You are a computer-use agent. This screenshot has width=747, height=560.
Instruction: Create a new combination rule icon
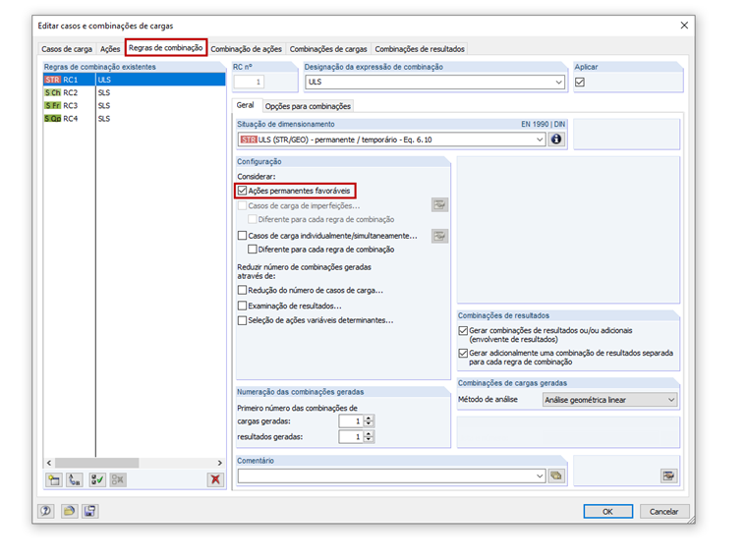(54, 479)
